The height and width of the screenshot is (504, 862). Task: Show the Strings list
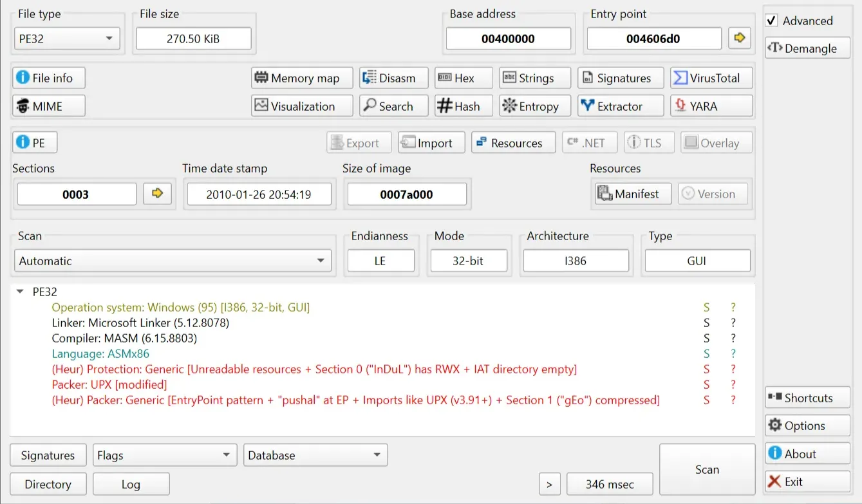pos(534,78)
